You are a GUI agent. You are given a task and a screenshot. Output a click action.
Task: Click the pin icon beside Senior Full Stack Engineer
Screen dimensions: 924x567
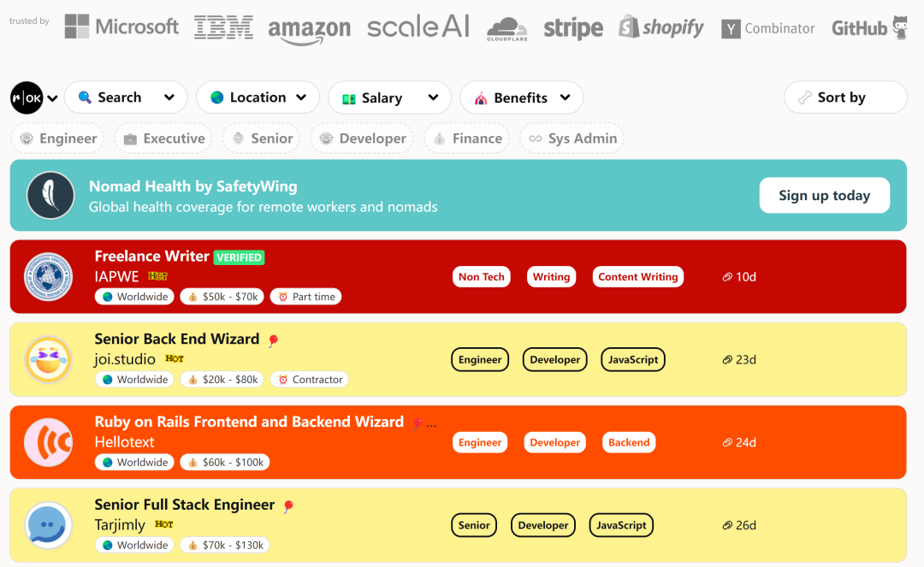click(x=288, y=505)
